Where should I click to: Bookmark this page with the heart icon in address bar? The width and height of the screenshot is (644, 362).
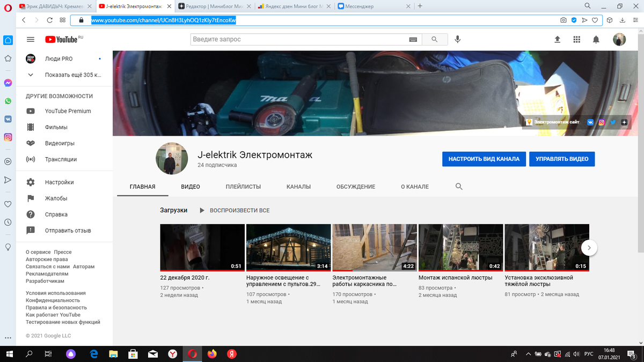coord(595,20)
